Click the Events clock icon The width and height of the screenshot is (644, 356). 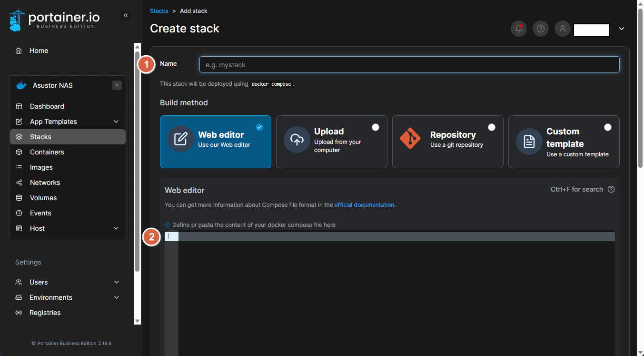click(x=19, y=213)
